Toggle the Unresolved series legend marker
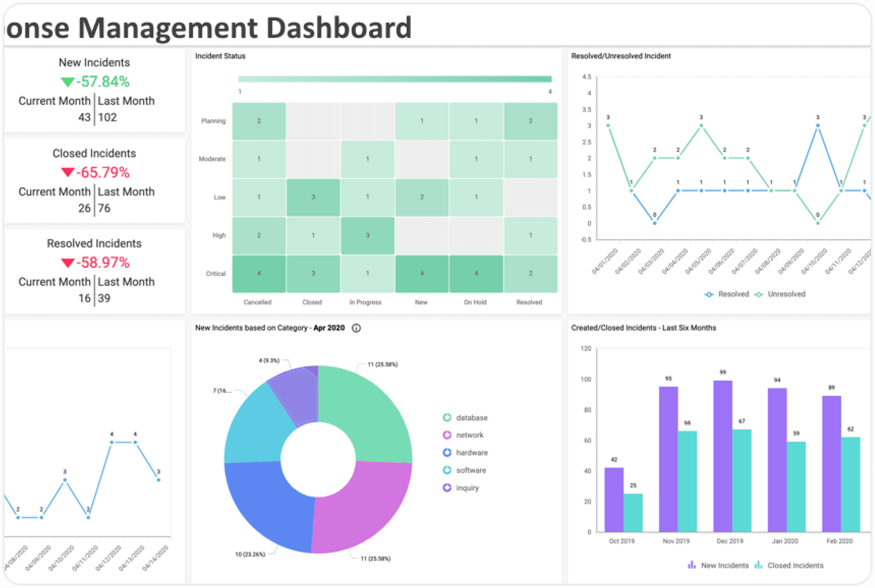The image size is (875, 588). pyautogui.click(x=759, y=294)
